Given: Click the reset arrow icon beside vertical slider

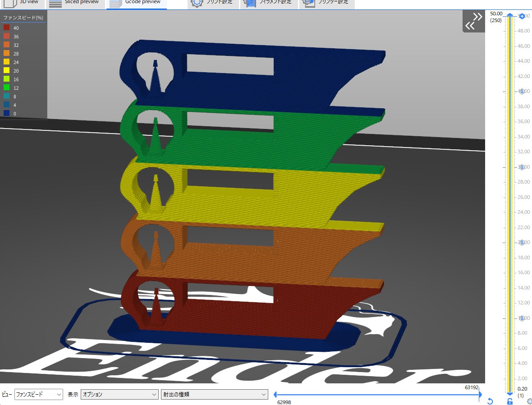Looking at the screenshot, I should pyautogui.click(x=490, y=401).
